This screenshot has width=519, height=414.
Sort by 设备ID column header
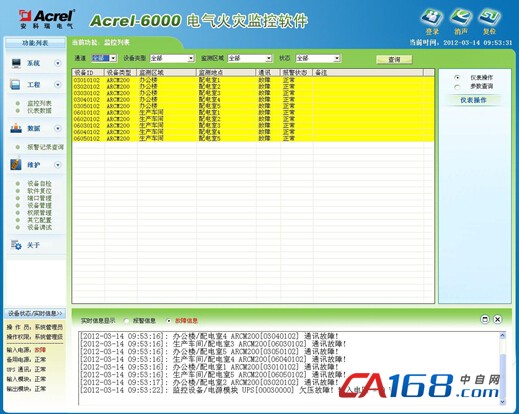88,73
